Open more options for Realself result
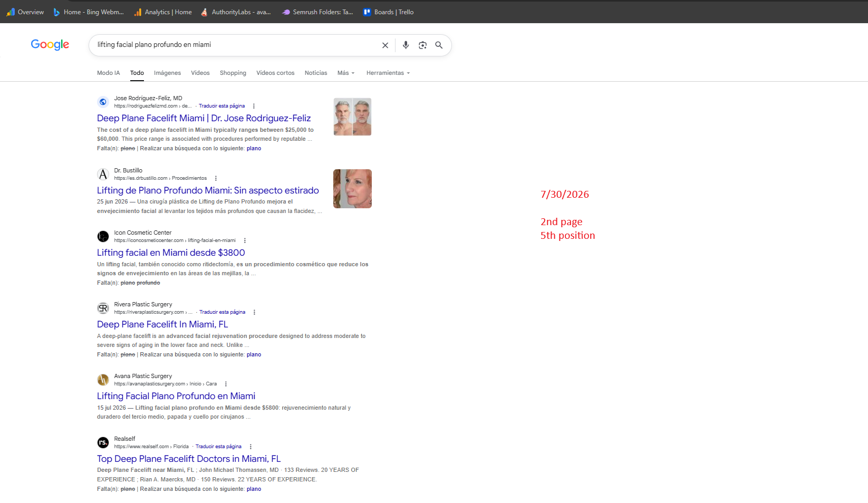Image resolution: width=868 pixels, height=503 pixels. [x=250, y=447]
